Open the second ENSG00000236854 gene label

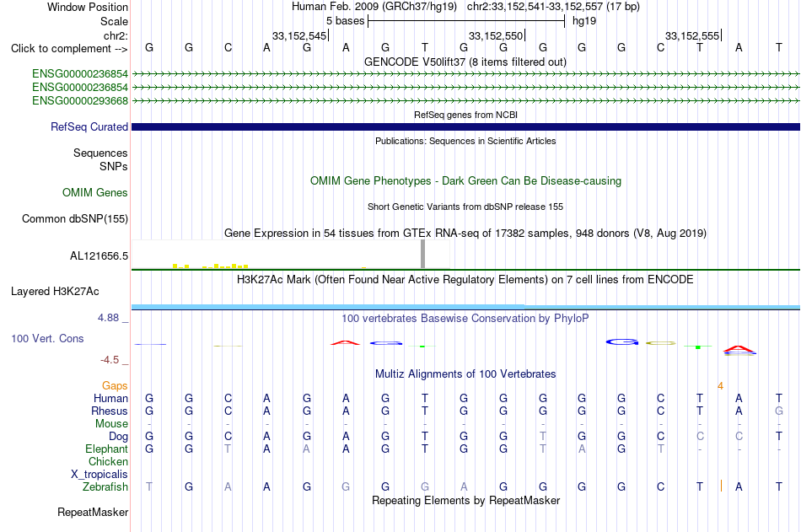(x=80, y=88)
